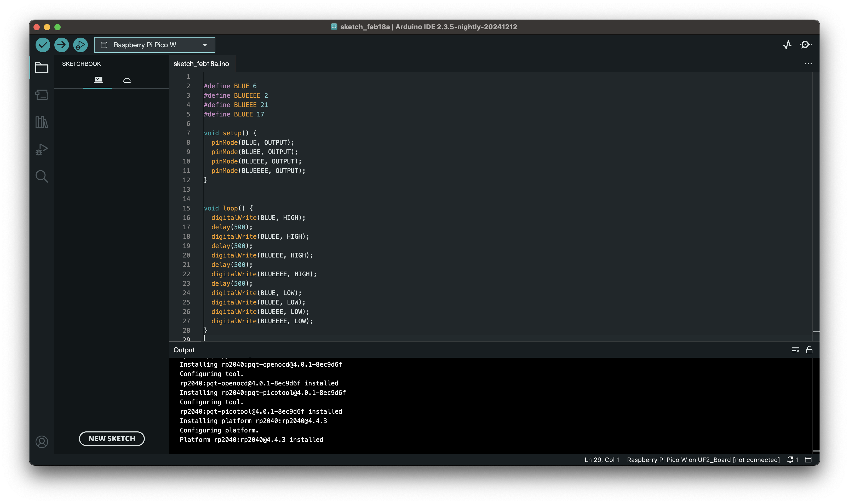This screenshot has height=504, width=849.
Task: Open the Serial Plotter
Action: tap(787, 45)
